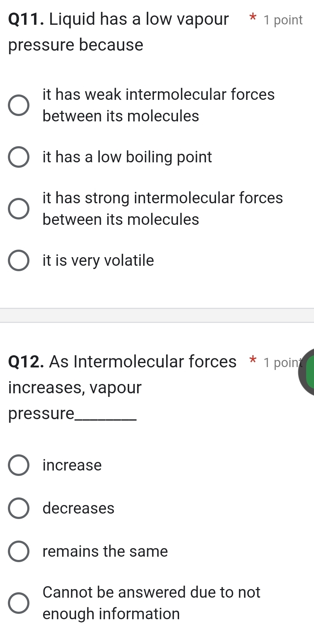Choose 'decreases' answer for Q12
This screenshot has width=314, height=644.
click(x=19, y=508)
